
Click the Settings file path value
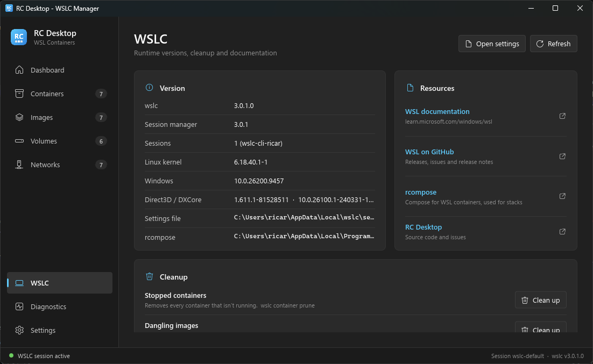click(x=304, y=217)
